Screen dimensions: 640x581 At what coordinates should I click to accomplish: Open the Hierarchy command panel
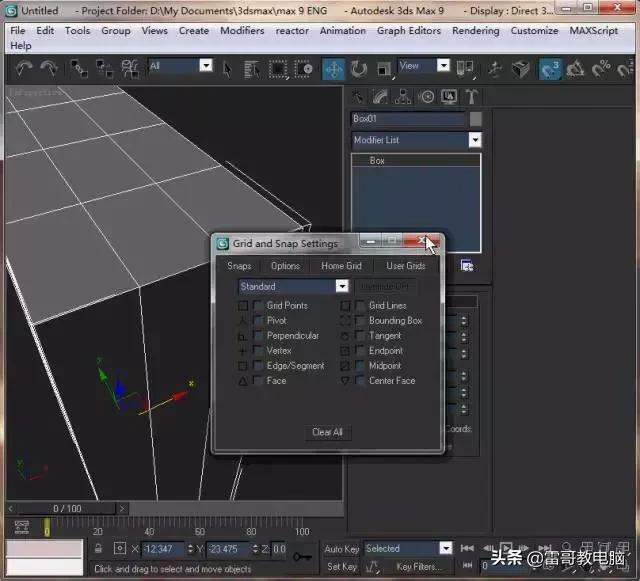(403, 97)
